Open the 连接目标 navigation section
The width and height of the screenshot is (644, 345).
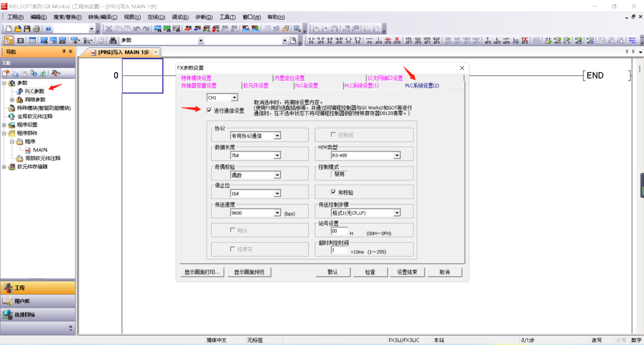[38, 314]
